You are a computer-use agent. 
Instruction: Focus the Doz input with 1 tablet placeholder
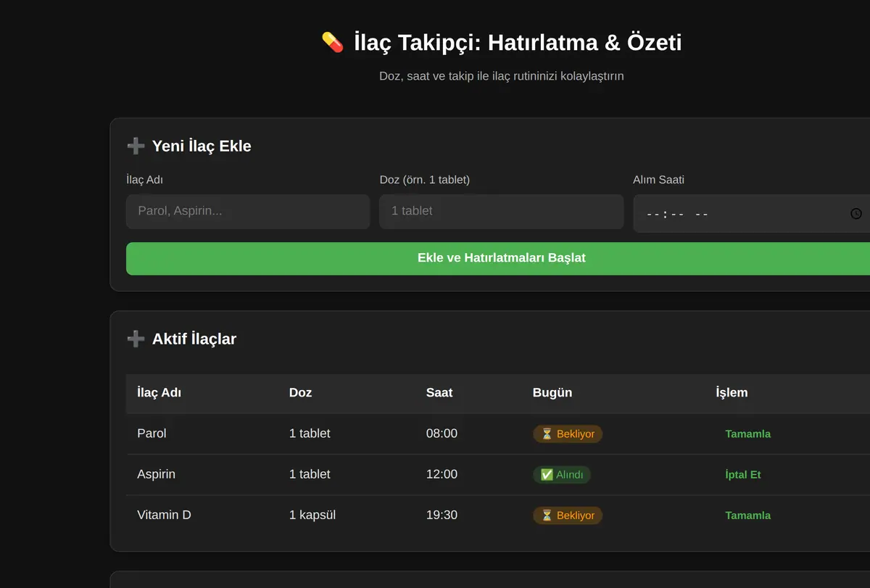tap(502, 211)
